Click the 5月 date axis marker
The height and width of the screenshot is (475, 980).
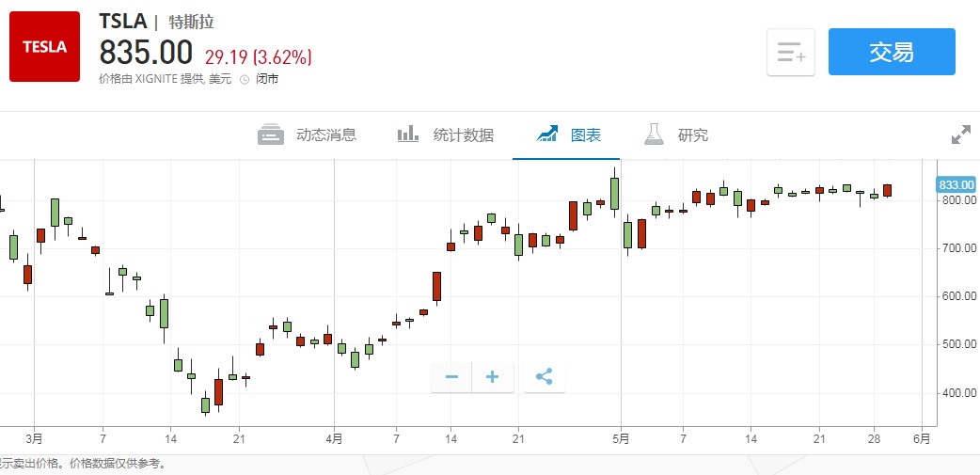pyautogui.click(x=620, y=438)
